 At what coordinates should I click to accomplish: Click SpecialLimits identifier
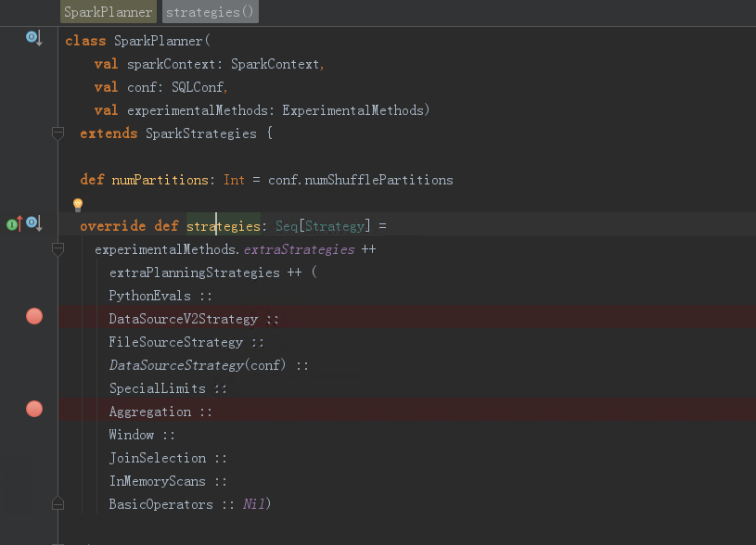point(157,388)
